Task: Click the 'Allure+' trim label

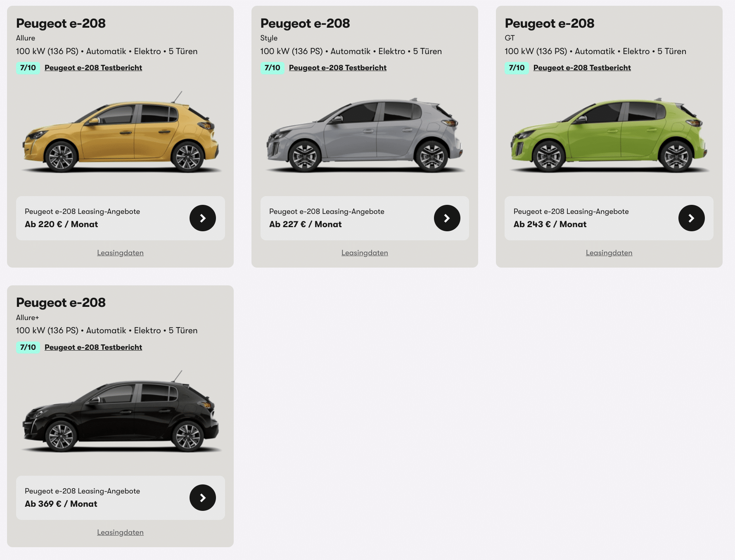Action: tap(28, 318)
